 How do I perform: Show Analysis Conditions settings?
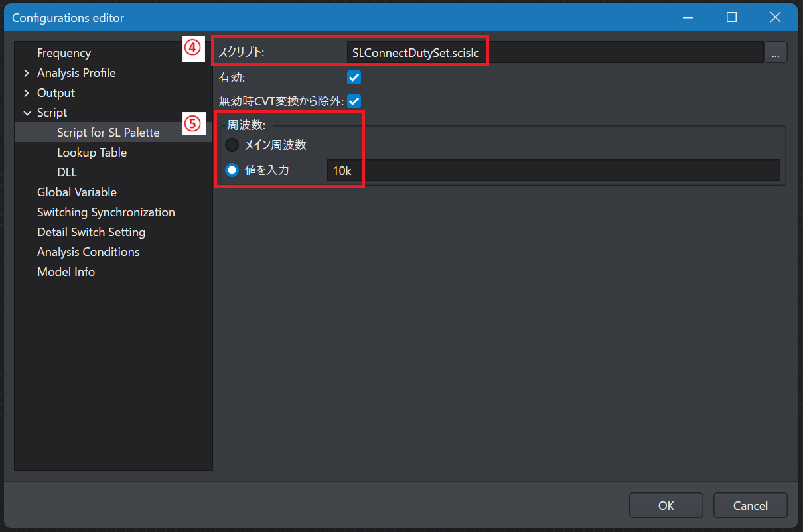(x=88, y=252)
